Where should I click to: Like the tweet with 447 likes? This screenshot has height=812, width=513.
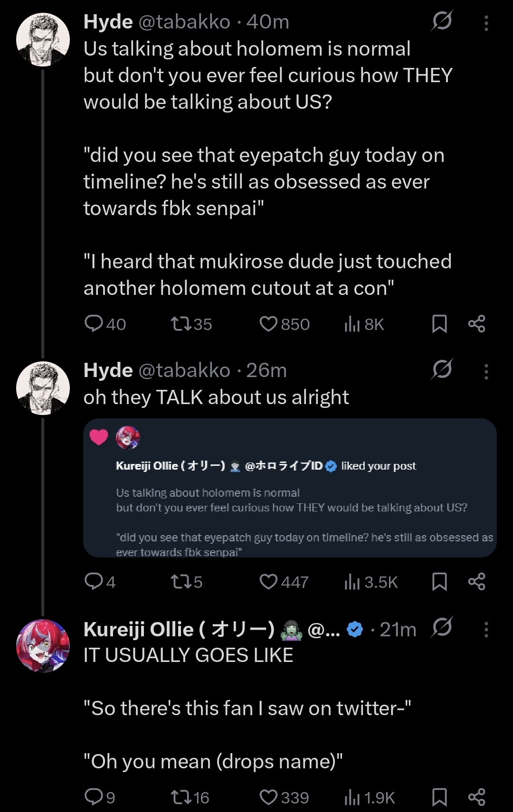[x=268, y=582]
